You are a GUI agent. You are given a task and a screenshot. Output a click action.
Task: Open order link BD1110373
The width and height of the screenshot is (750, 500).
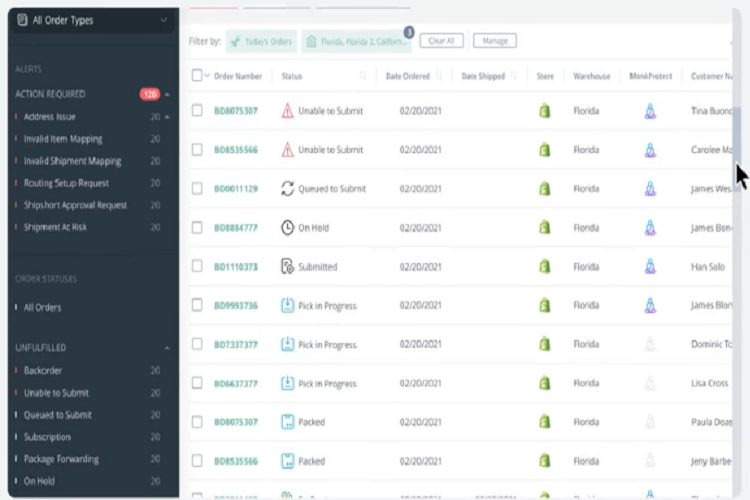point(236,267)
